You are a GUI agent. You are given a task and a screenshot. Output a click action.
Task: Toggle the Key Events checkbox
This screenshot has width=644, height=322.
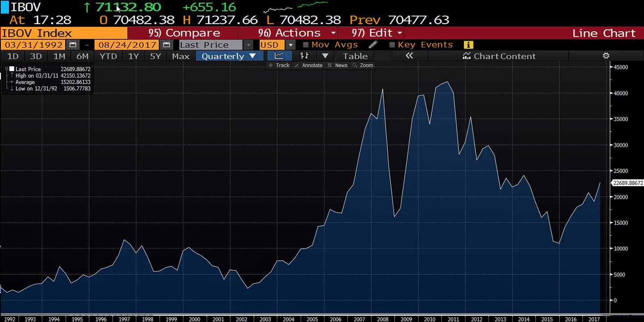[392, 45]
